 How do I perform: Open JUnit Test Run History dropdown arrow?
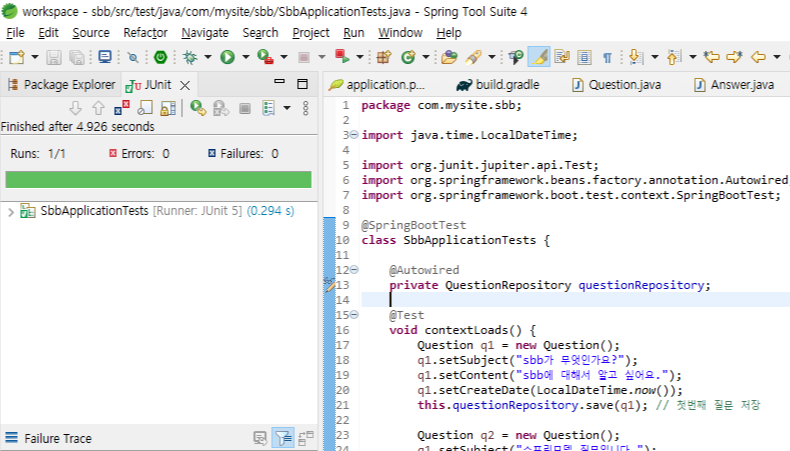tap(287, 108)
